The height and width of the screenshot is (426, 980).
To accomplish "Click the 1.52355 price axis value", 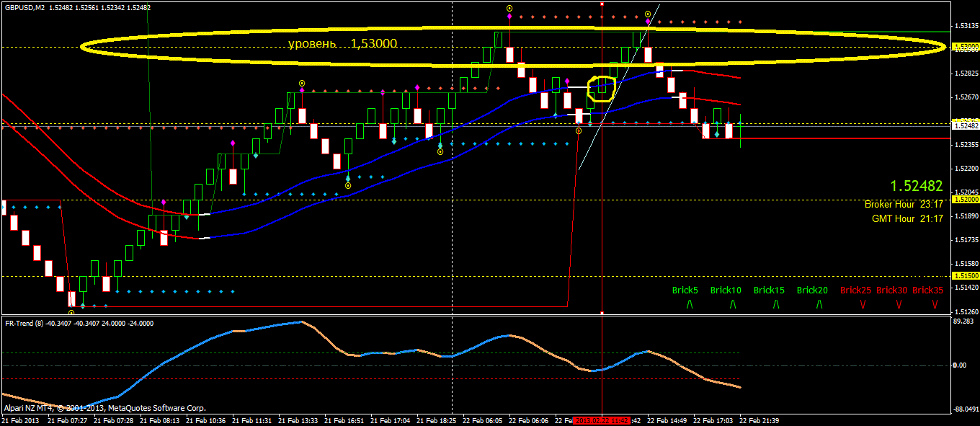I will (966, 145).
